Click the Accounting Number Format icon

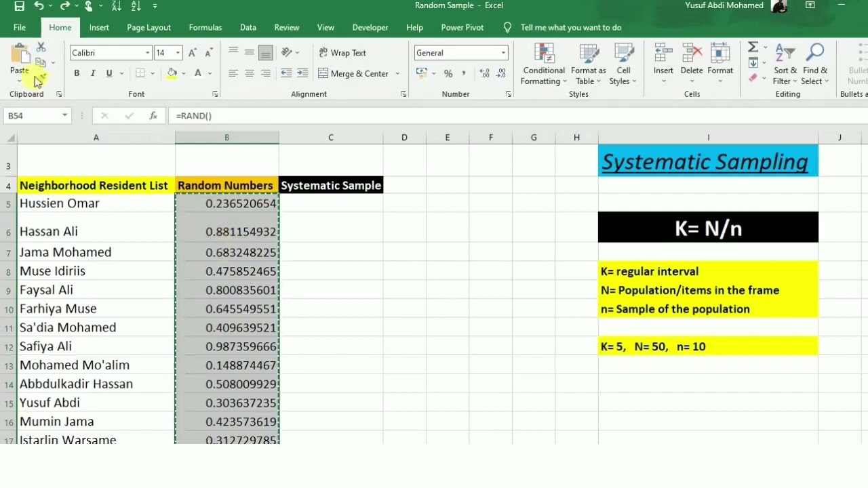tap(422, 73)
